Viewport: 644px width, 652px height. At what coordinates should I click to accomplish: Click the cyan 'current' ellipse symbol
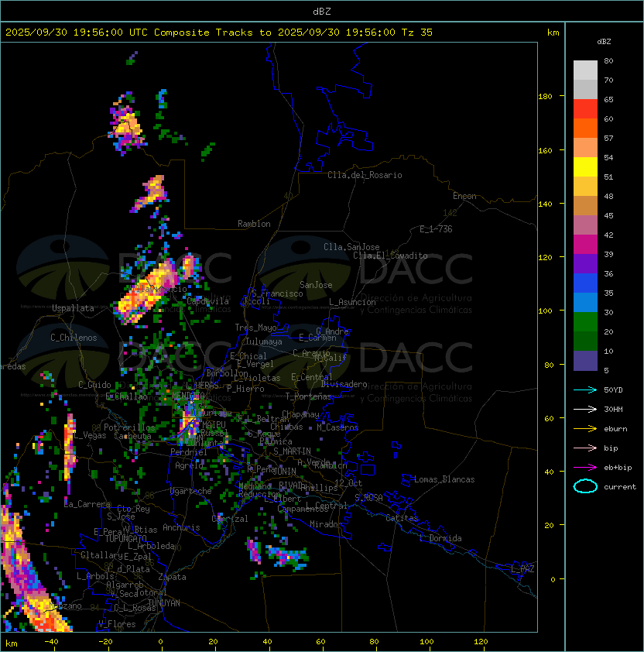(585, 486)
